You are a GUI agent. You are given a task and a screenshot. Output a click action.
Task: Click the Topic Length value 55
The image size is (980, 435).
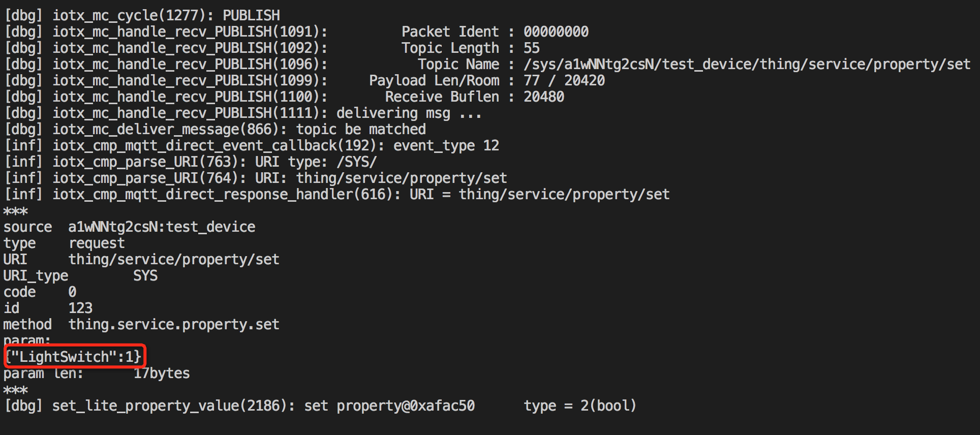click(x=532, y=48)
